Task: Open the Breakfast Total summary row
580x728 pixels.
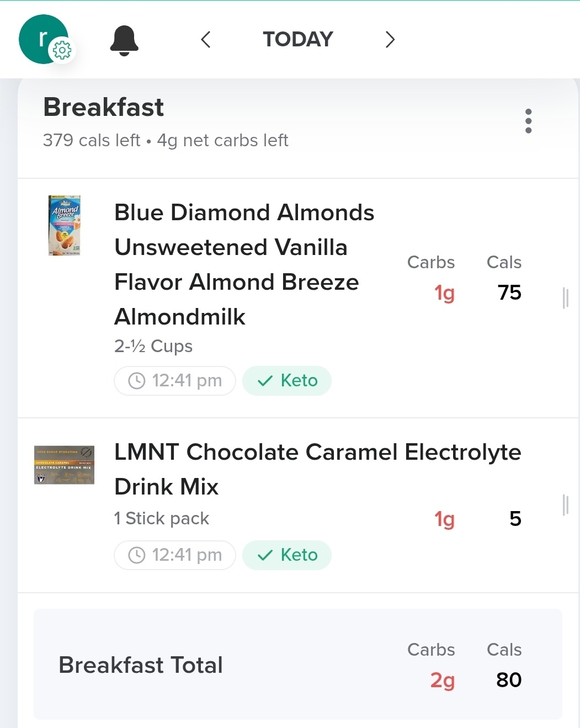Action: pyautogui.click(x=298, y=665)
